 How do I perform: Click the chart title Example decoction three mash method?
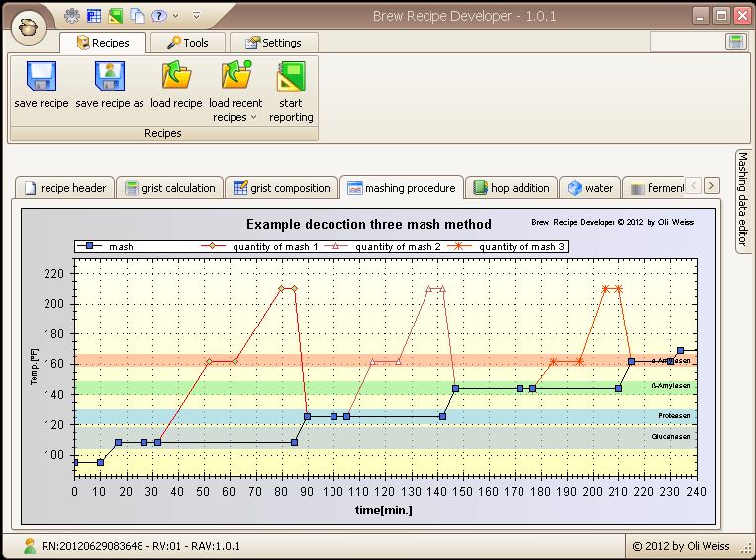point(369,224)
